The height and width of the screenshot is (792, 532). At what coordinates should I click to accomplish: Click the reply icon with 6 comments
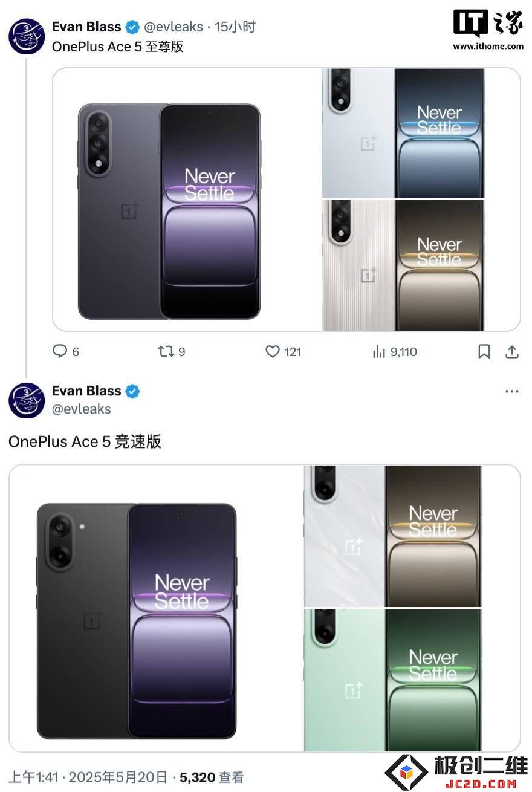pos(60,351)
